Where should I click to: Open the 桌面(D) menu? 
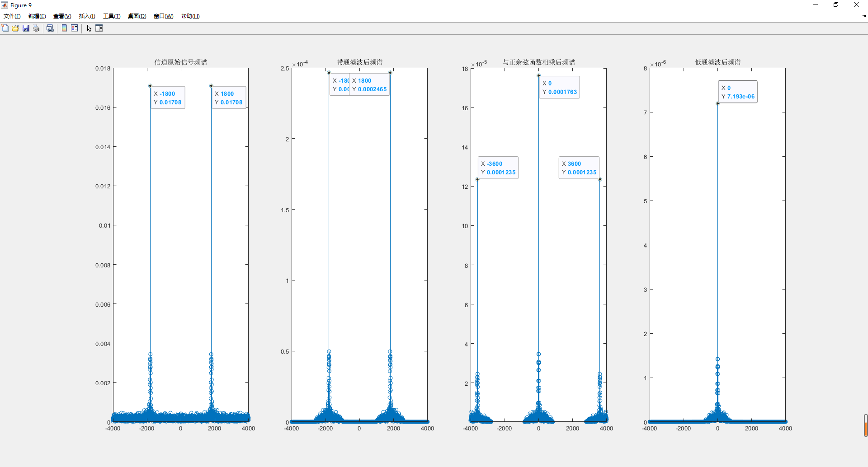click(137, 16)
